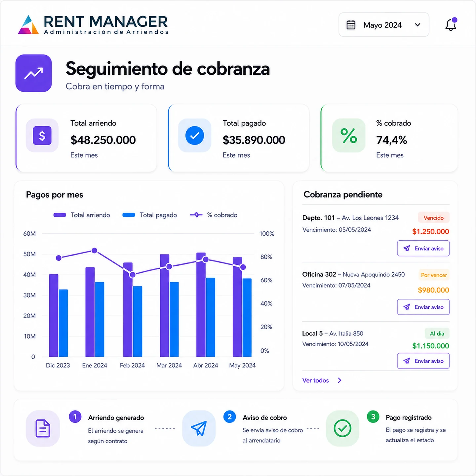Click the document icon for Arriendo generado

[43, 428]
